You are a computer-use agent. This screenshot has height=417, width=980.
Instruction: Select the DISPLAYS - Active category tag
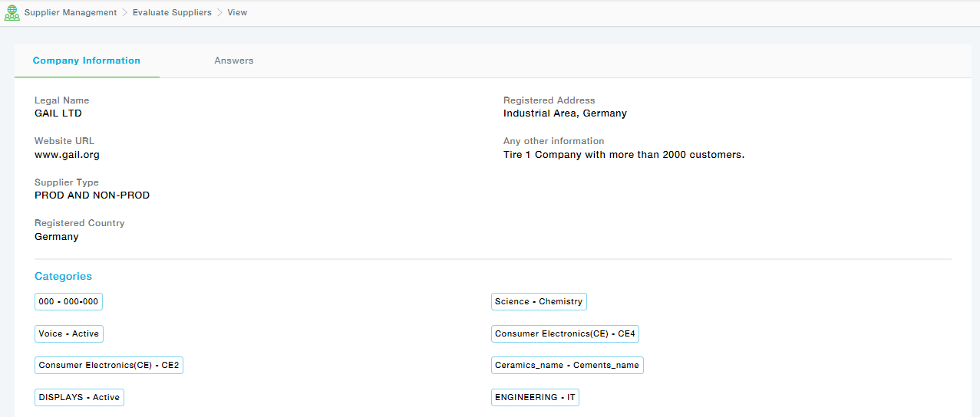click(79, 398)
